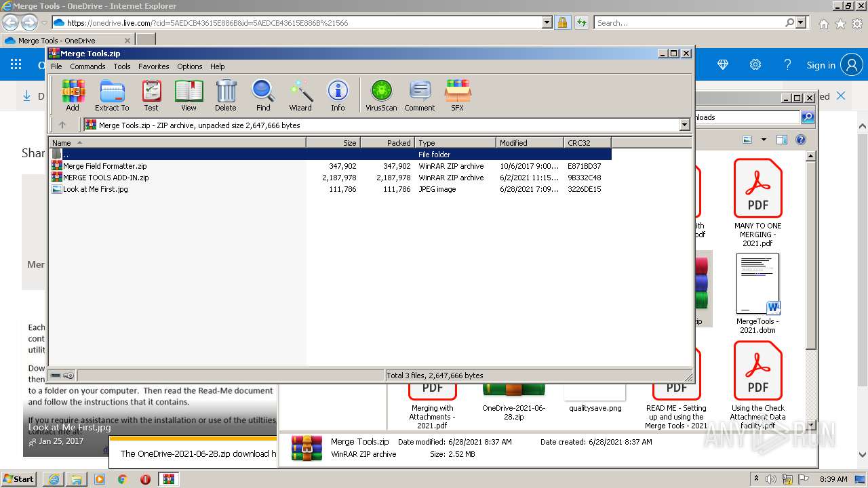The height and width of the screenshot is (488, 868).
Task: Click the security lock icon in address bar
Action: (x=562, y=22)
